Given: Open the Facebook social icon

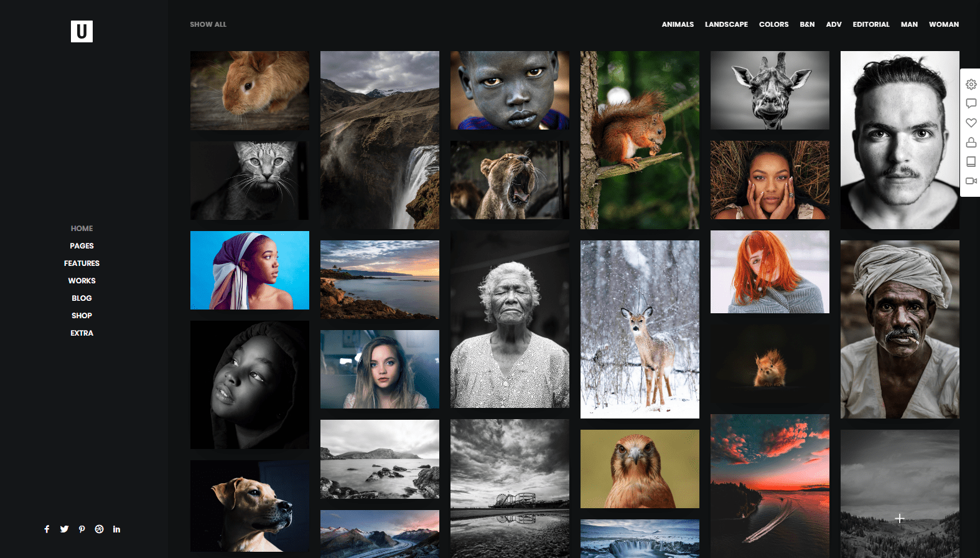Looking at the screenshot, I should 47,529.
